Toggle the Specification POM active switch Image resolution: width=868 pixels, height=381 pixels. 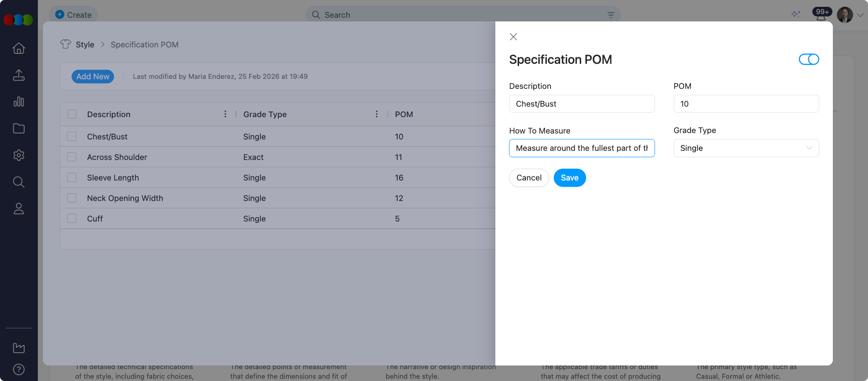click(x=809, y=59)
